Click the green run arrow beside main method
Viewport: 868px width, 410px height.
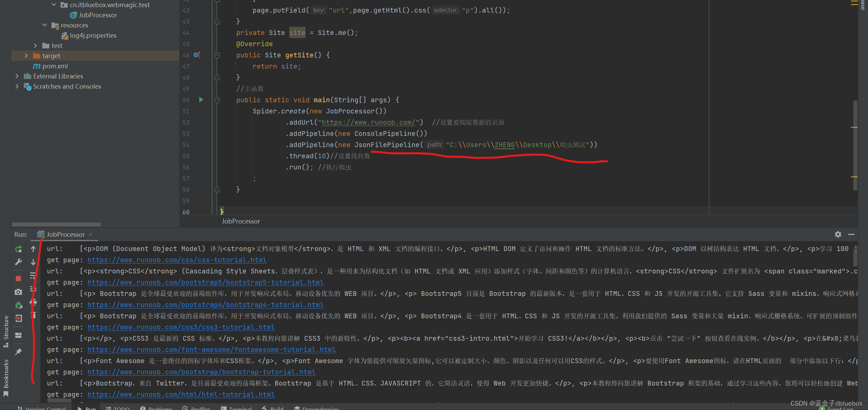point(201,100)
